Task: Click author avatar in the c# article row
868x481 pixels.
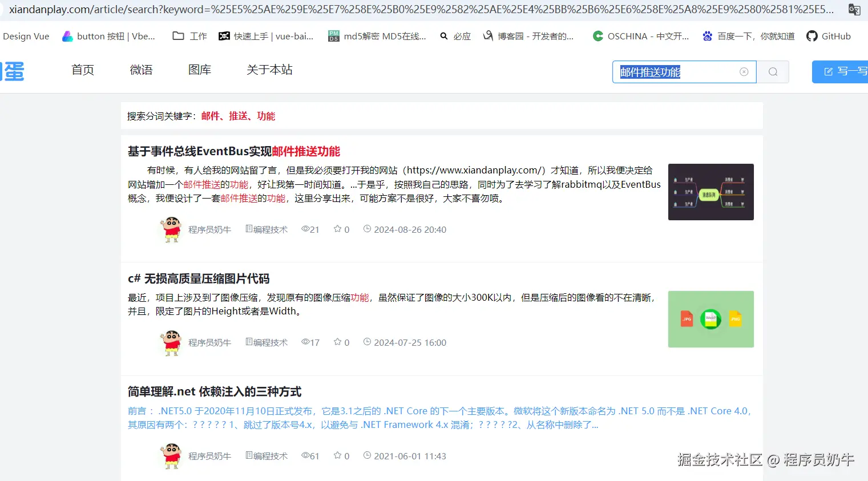Action: pos(171,342)
